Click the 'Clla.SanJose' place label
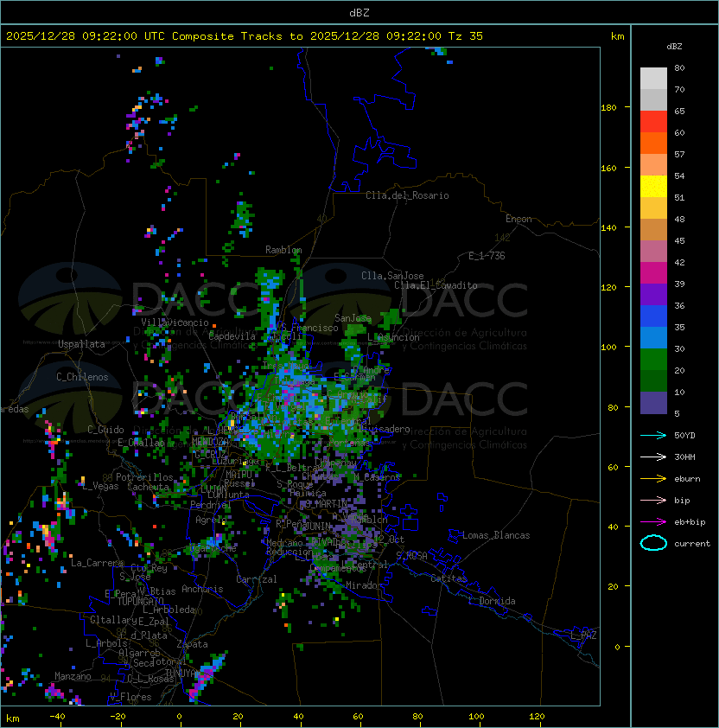 click(x=392, y=276)
